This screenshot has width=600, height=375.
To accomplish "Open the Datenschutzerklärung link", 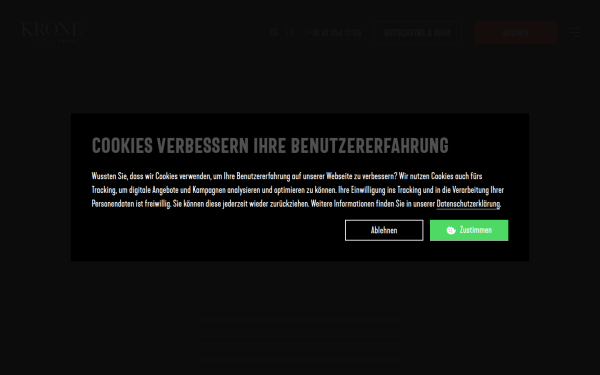I will pos(468,204).
